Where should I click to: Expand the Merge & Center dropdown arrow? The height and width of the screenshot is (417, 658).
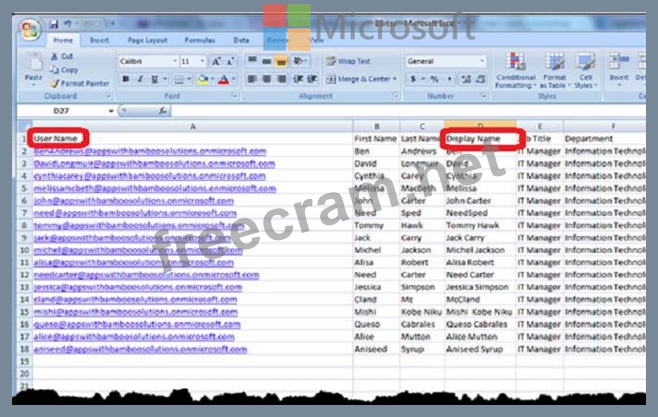coord(395,79)
